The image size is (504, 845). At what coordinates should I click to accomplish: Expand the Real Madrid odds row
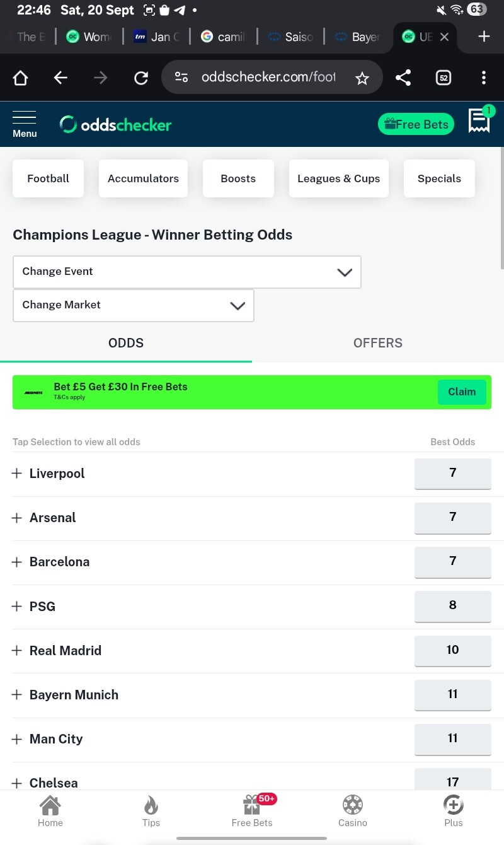click(17, 650)
